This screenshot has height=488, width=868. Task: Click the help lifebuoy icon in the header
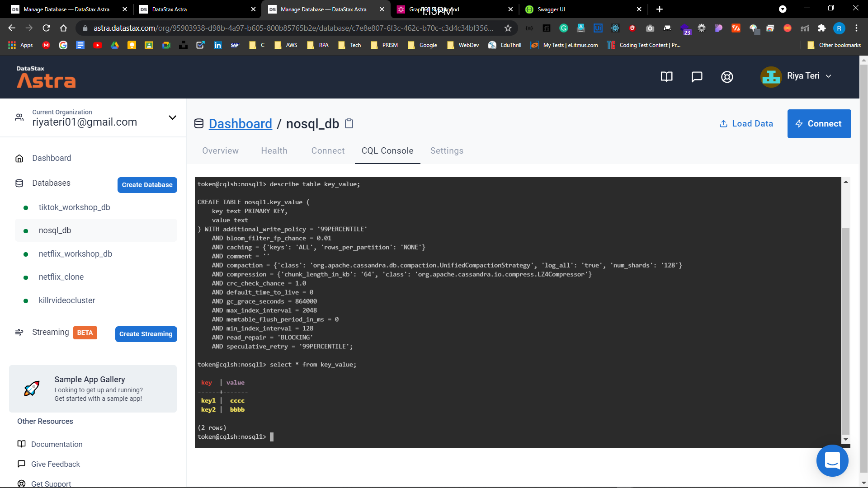726,77
